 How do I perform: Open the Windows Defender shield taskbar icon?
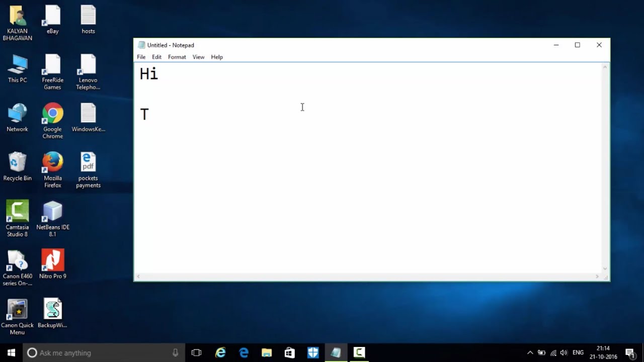pyautogui.click(x=313, y=352)
